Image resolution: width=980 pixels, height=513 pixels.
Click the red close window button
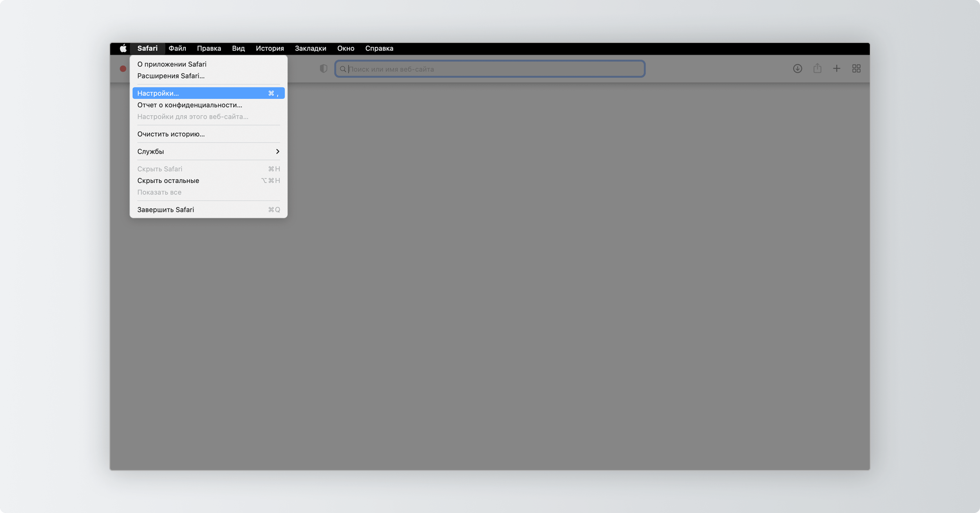tap(123, 68)
